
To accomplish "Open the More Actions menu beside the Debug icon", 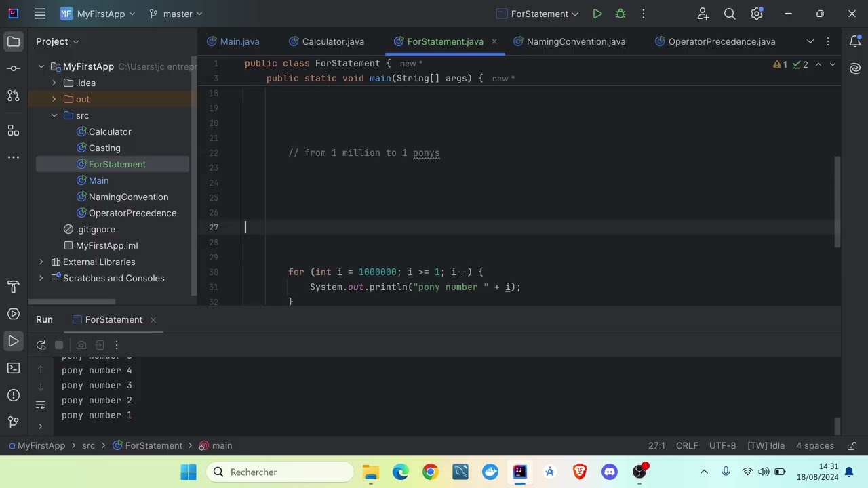I will coord(643,14).
